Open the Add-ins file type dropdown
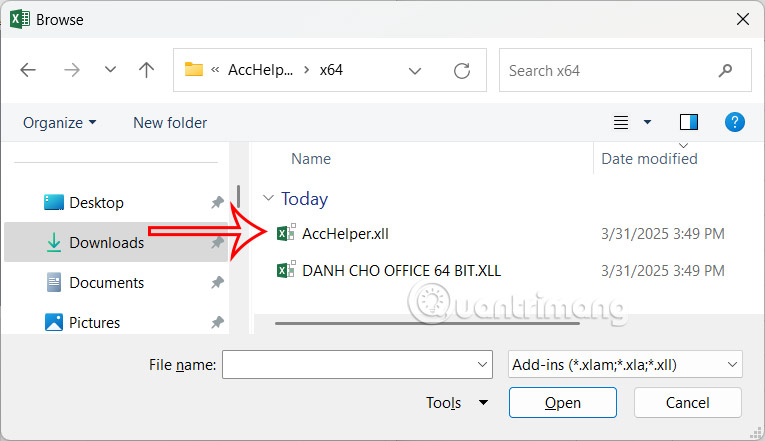765x441 pixels. [x=625, y=364]
